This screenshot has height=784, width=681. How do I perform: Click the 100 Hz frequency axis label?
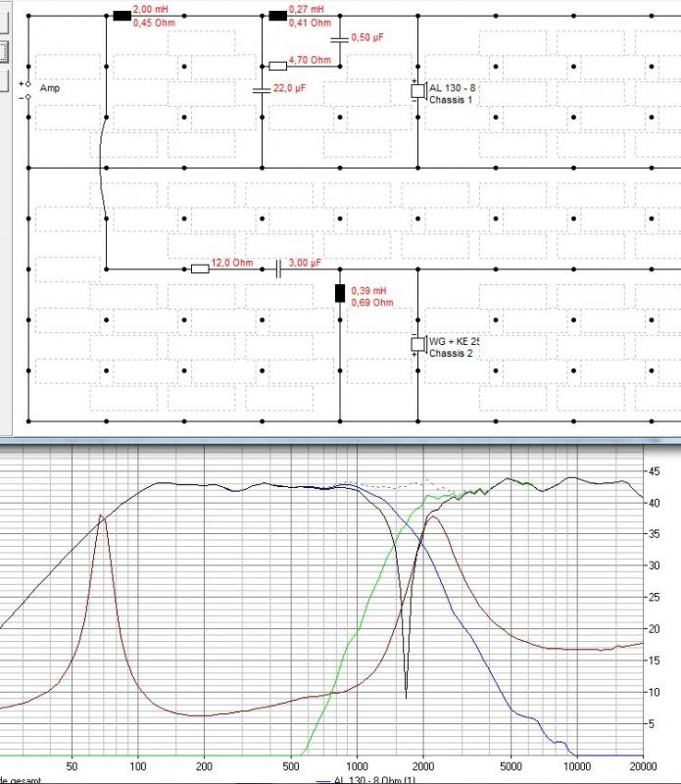tap(137, 766)
